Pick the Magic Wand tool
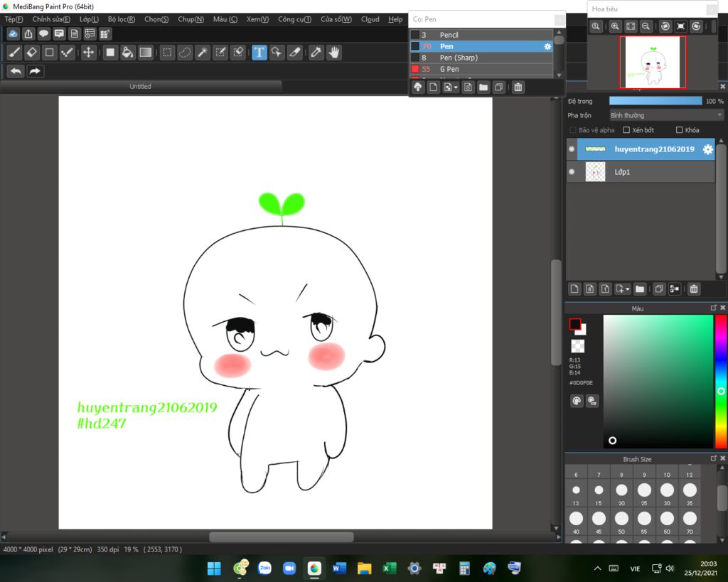The image size is (728, 582). pos(203,53)
